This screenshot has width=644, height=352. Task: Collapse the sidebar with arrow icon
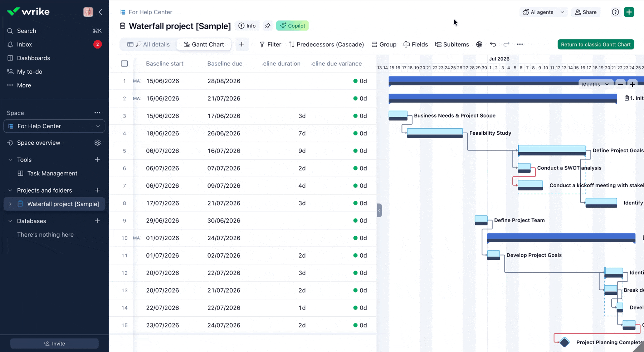100,12
